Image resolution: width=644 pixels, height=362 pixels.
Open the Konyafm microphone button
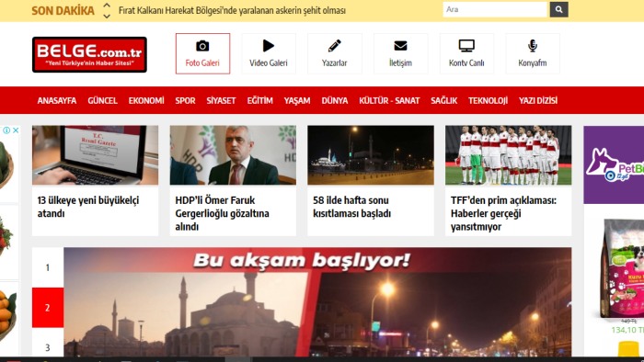(533, 53)
